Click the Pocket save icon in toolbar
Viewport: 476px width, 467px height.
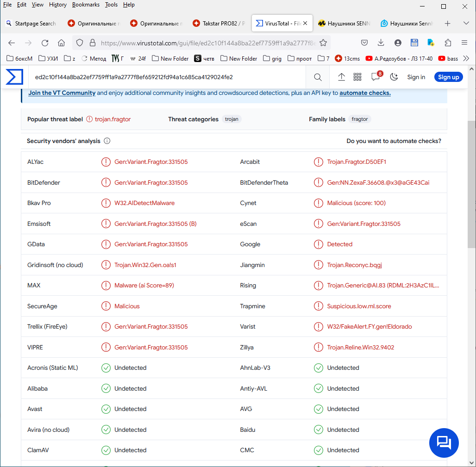pyautogui.click(x=364, y=43)
